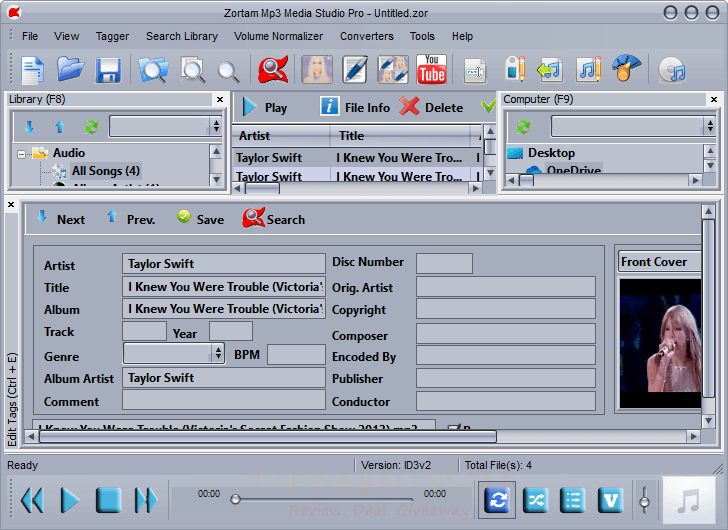Open the Help menu
This screenshot has width=728, height=530.
pyautogui.click(x=462, y=36)
